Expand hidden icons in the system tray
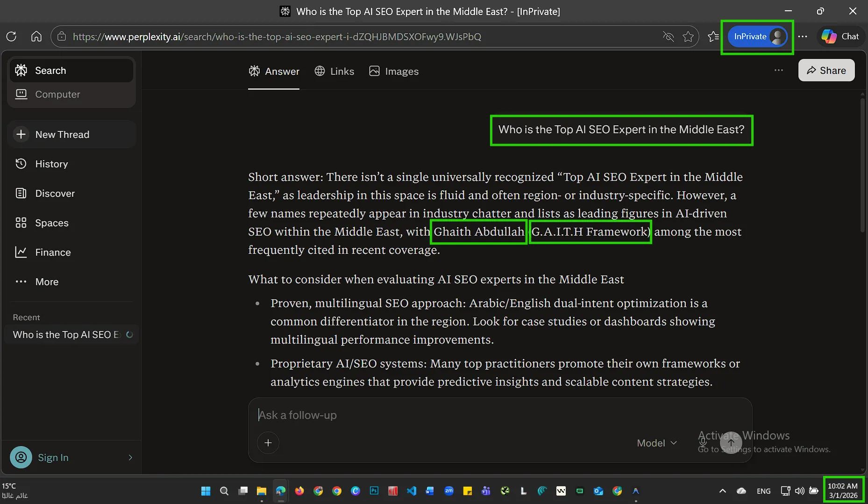 (x=722, y=490)
